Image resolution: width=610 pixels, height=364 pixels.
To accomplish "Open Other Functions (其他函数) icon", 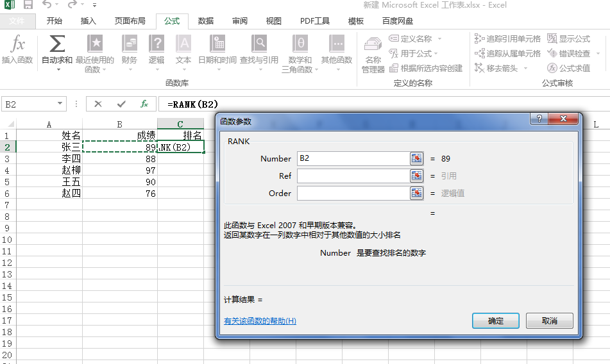I will tap(337, 44).
